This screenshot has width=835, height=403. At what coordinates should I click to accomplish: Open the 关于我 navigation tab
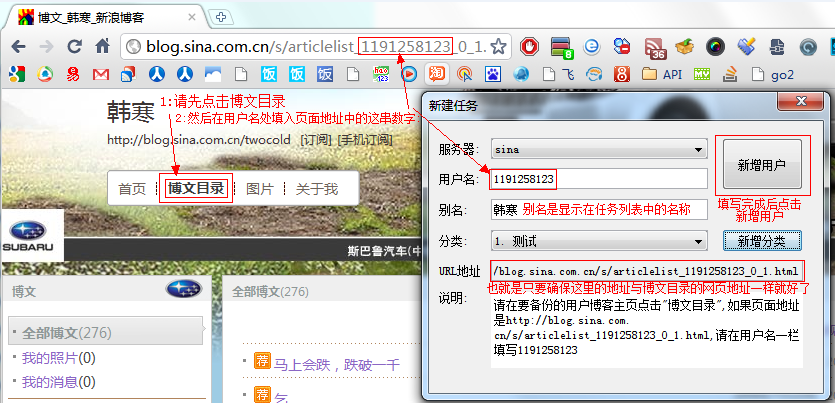click(x=316, y=188)
